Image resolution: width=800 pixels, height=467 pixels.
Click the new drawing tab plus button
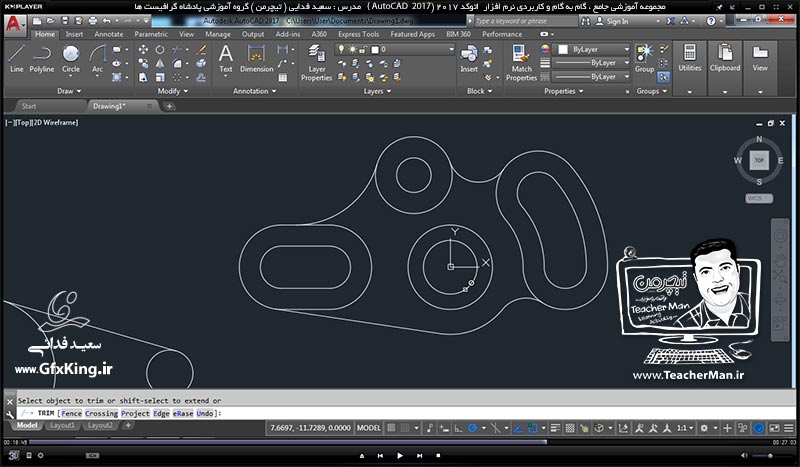pos(169,106)
